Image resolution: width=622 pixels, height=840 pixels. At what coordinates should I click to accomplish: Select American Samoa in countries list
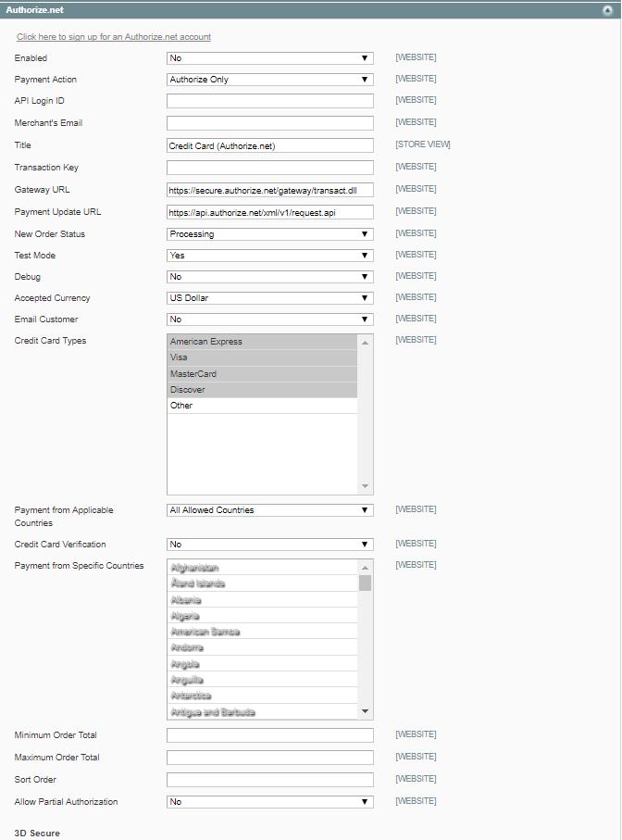[x=262, y=632]
